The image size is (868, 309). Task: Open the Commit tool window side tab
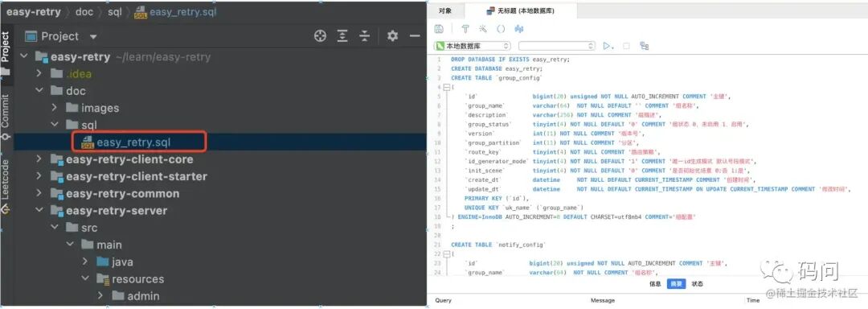[x=6, y=117]
